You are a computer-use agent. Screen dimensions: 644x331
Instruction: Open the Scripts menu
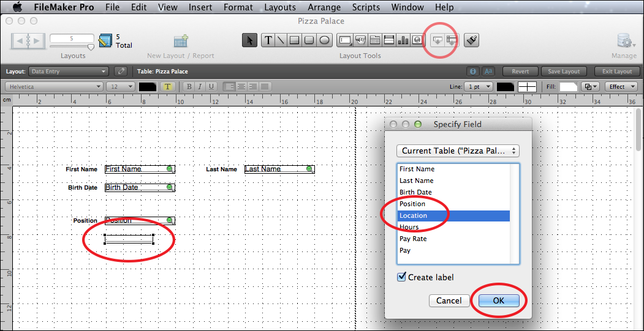(366, 7)
